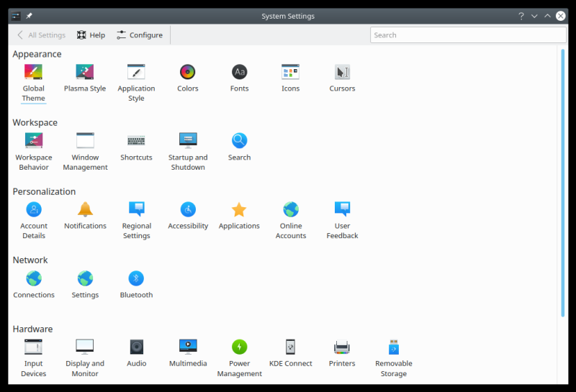Screen dimensions: 576x392
Task: Open Accessibility settings
Action: click(188, 216)
